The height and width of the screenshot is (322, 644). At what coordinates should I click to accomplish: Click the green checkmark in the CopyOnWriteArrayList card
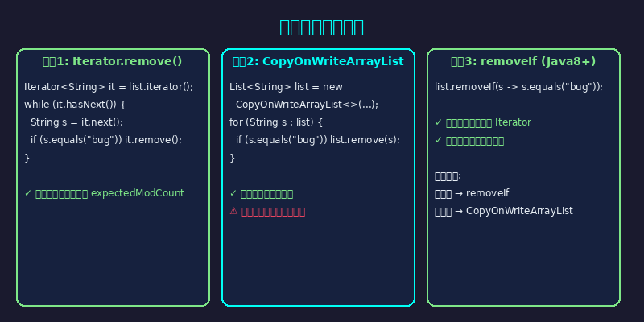(x=233, y=193)
